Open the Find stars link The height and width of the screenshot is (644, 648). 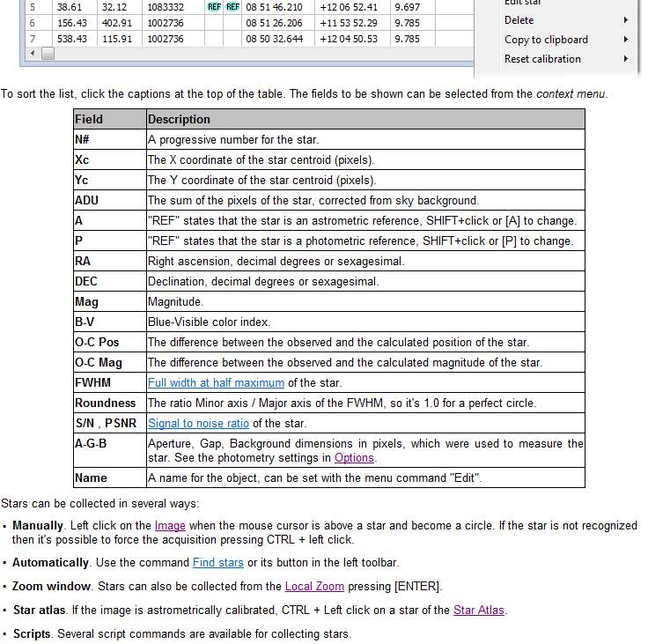[x=218, y=563]
